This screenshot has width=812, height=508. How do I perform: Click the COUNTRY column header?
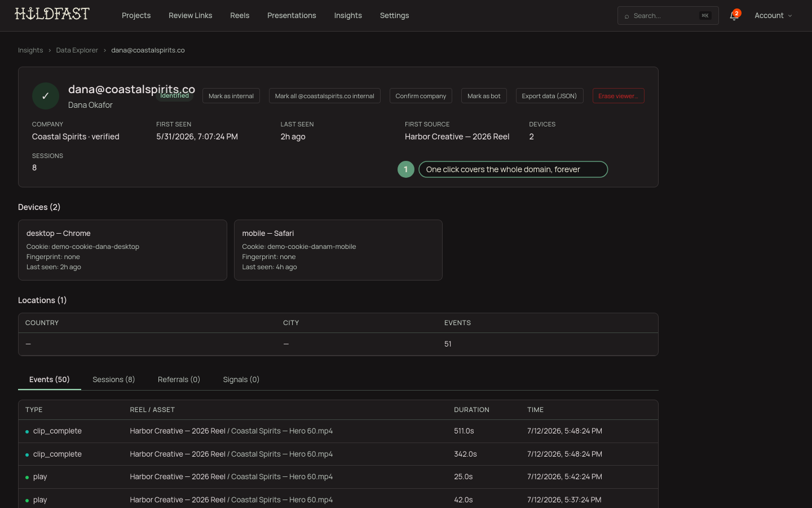tap(42, 323)
